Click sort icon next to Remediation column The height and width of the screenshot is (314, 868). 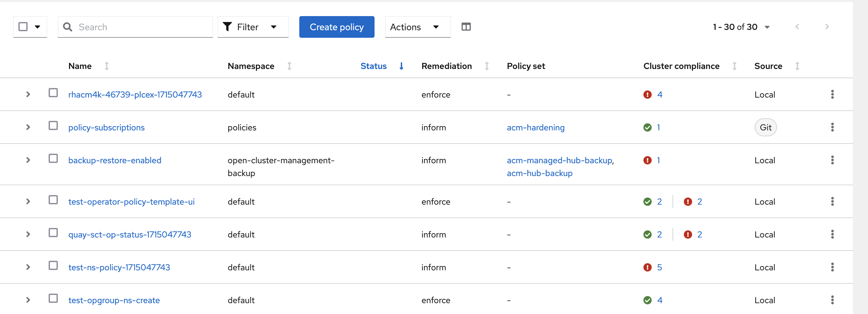(x=487, y=66)
